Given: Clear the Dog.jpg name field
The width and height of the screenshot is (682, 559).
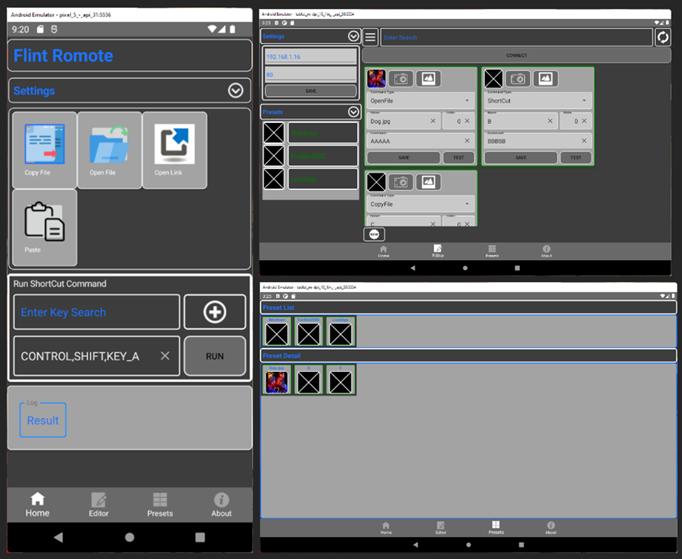Looking at the screenshot, I should [433, 121].
